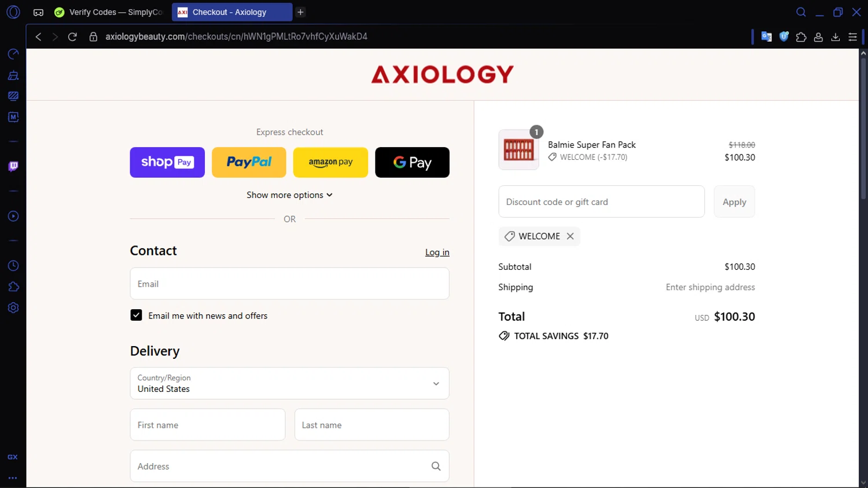Go forward to next page
The height and width of the screenshot is (488, 868).
pyautogui.click(x=55, y=36)
